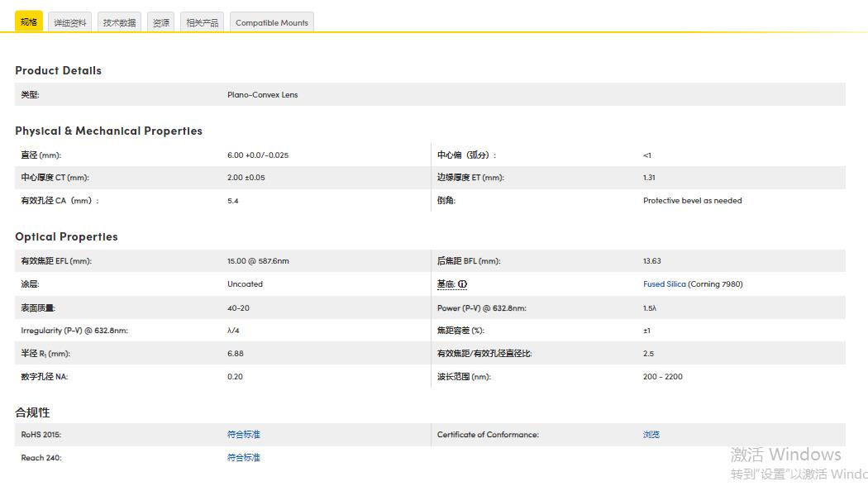The image size is (868, 486).
Task: Open 浏览 link for Certificate of Conformance
Action: [651, 435]
